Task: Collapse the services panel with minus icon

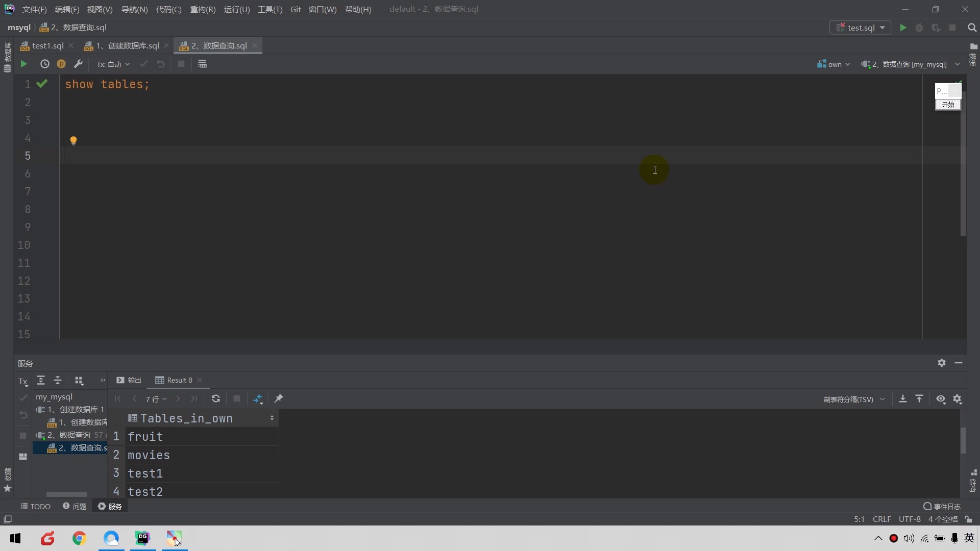Action: [959, 363]
